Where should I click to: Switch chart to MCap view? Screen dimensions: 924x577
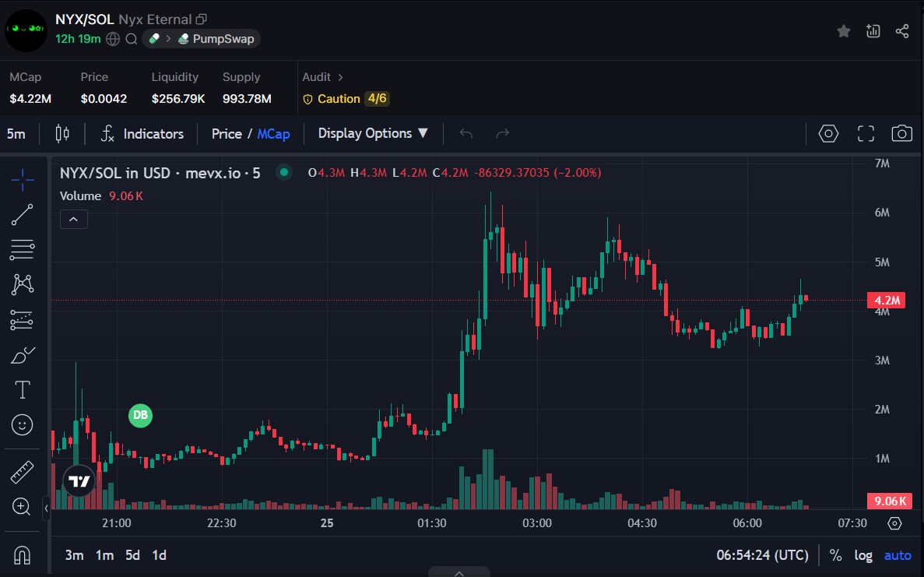tap(273, 134)
